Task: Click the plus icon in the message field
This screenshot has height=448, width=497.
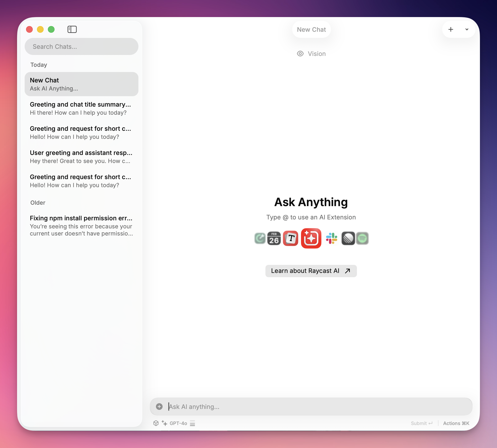Action: pyautogui.click(x=159, y=406)
